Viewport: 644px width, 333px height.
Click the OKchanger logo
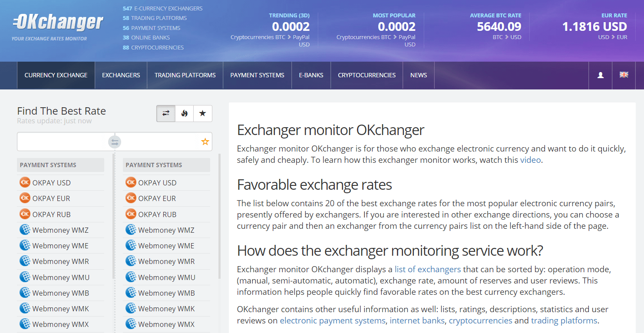click(x=58, y=22)
